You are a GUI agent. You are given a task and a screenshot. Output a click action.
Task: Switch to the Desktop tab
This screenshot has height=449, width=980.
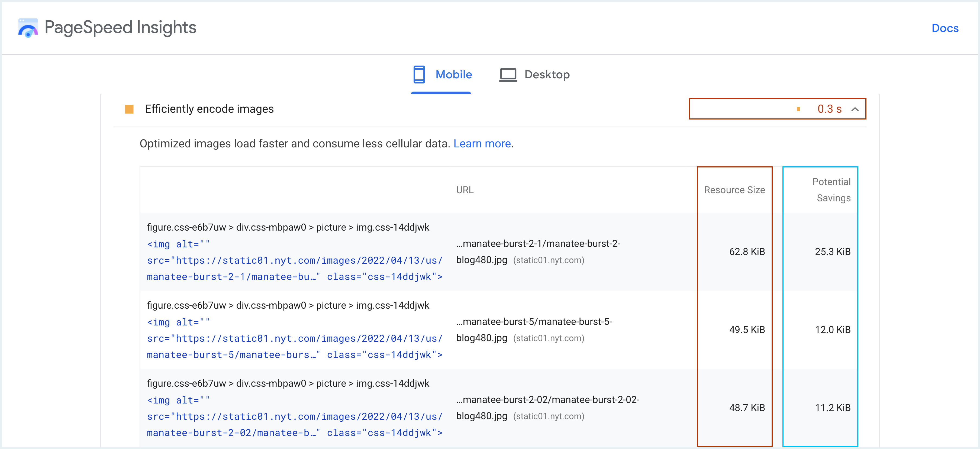(x=547, y=75)
